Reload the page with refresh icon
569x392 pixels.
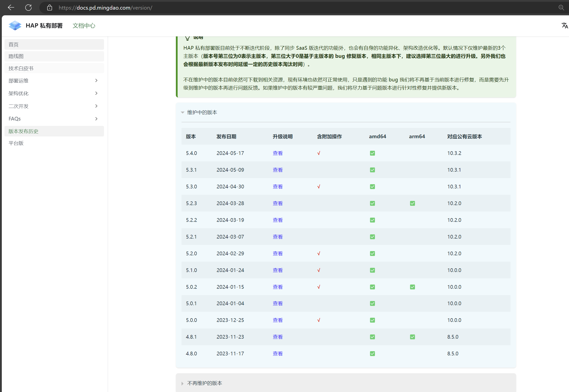pos(28,8)
